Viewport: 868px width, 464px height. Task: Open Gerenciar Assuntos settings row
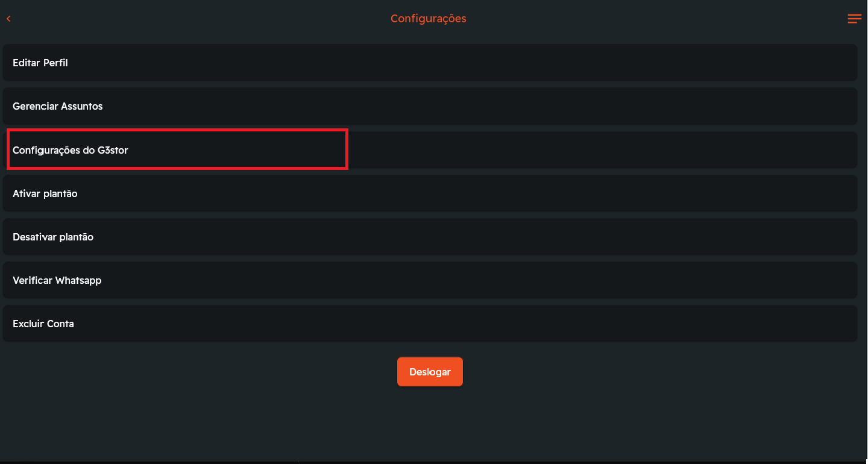click(429, 106)
